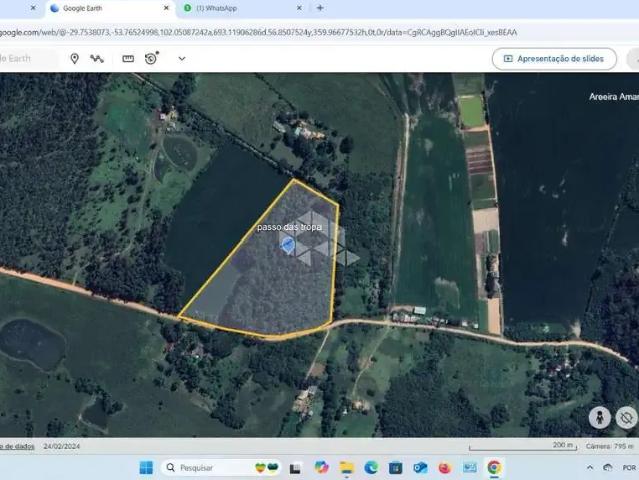This screenshot has height=480, width=639.
Task: Open the round menu button top right
Action: coord(629,58)
